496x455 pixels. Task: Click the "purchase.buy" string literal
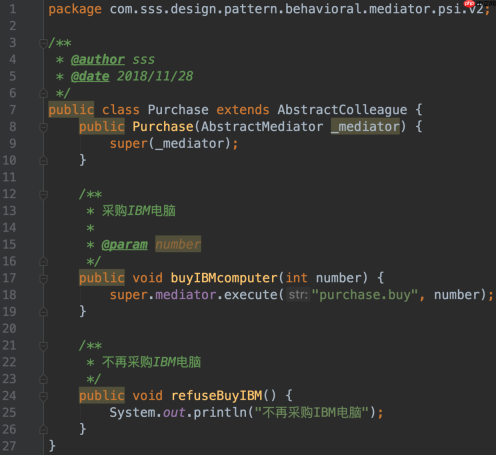click(365, 295)
